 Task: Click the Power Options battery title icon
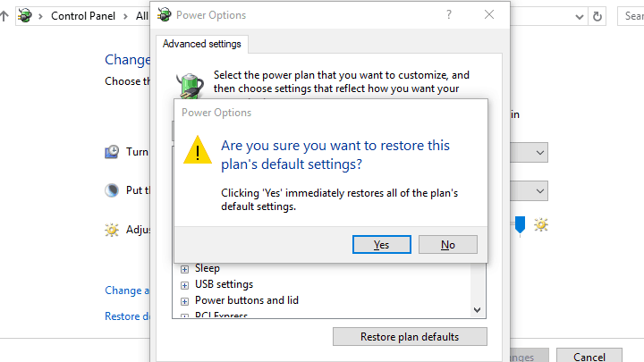165,15
